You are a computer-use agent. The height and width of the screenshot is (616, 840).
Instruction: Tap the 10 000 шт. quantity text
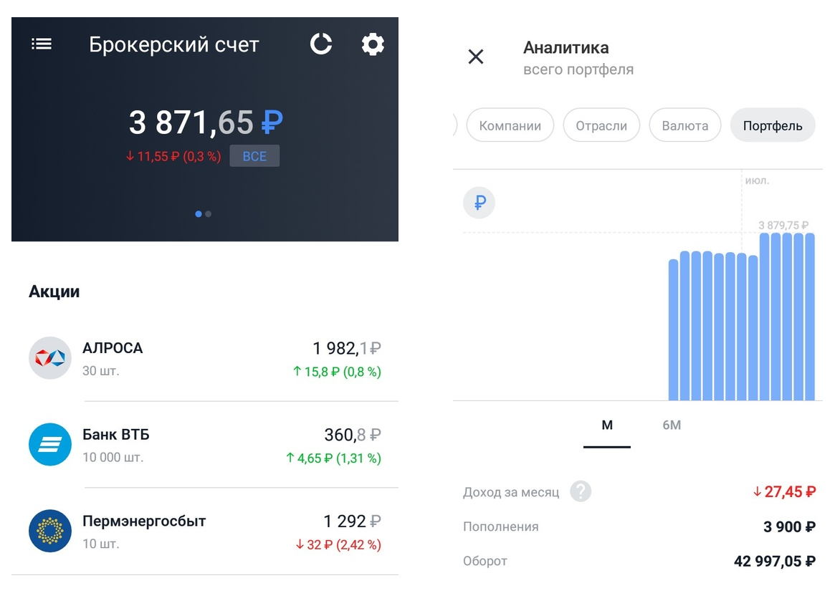113,458
